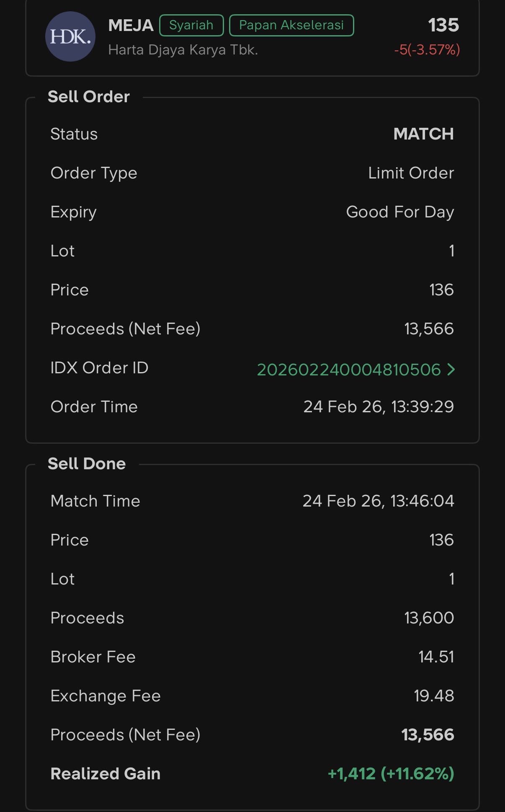This screenshot has width=505, height=812.
Task: Tap the Syariah badge
Action: point(191,25)
